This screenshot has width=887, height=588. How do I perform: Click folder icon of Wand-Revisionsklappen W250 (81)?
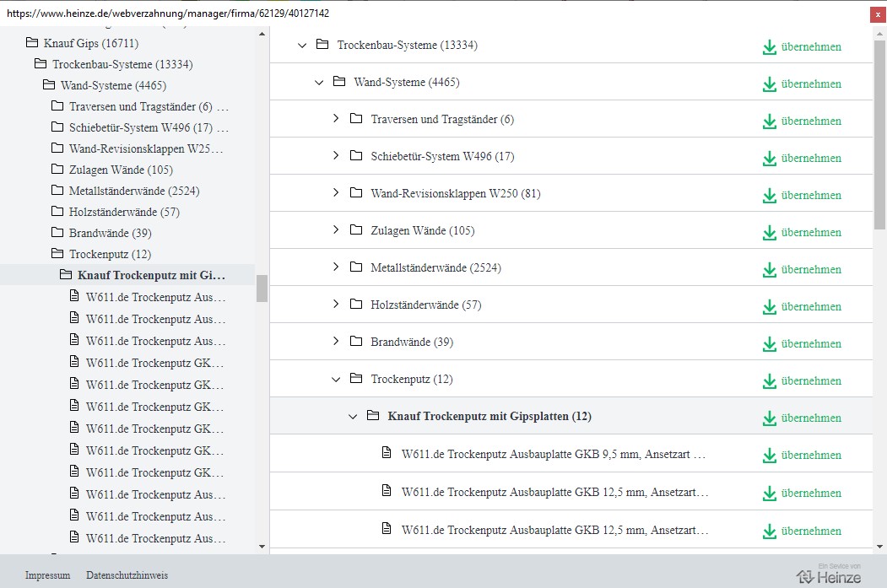[x=356, y=193]
